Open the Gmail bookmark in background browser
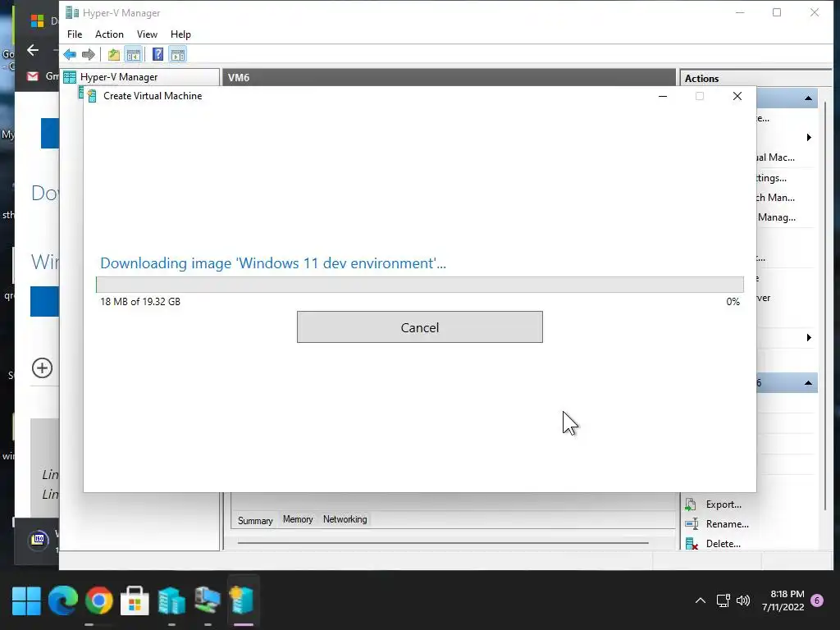 (x=43, y=76)
